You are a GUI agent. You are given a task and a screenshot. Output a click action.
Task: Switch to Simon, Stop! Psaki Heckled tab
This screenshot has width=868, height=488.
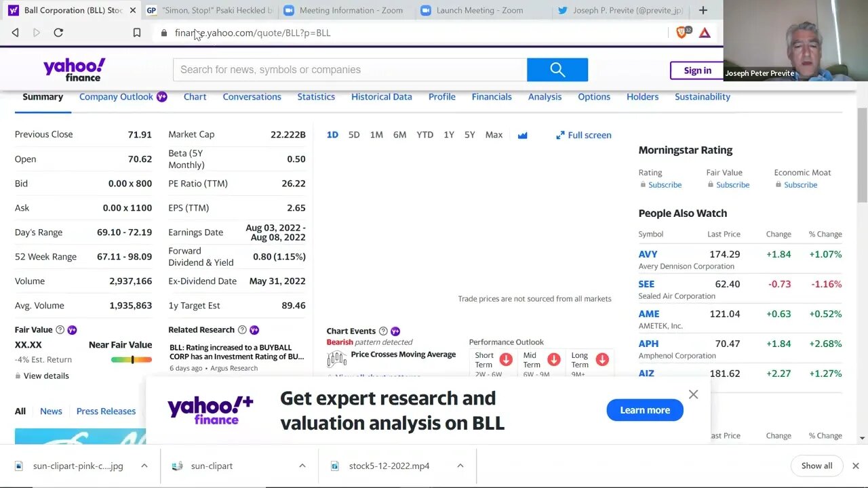(210, 10)
